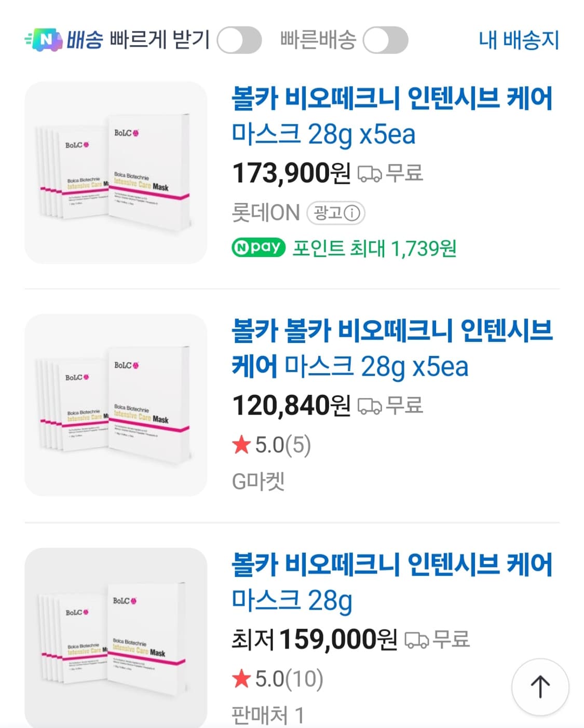The image size is (584, 728).
Task: Expand 판매처 1 seller list
Action: coord(267,715)
